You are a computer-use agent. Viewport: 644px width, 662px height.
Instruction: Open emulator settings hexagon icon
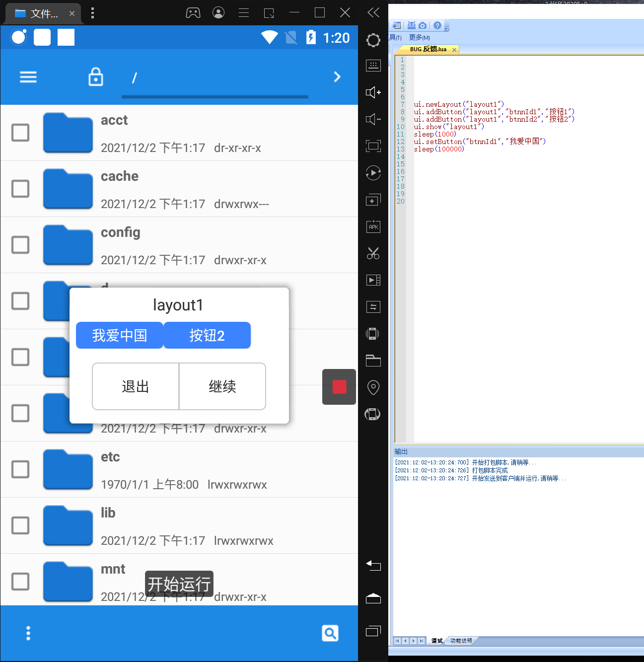pos(373,40)
